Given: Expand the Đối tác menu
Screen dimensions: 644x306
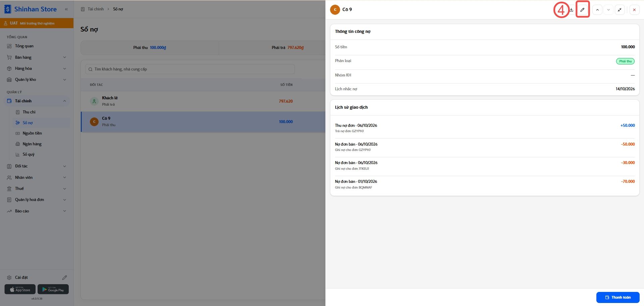Looking at the screenshot, I should 37,166.
